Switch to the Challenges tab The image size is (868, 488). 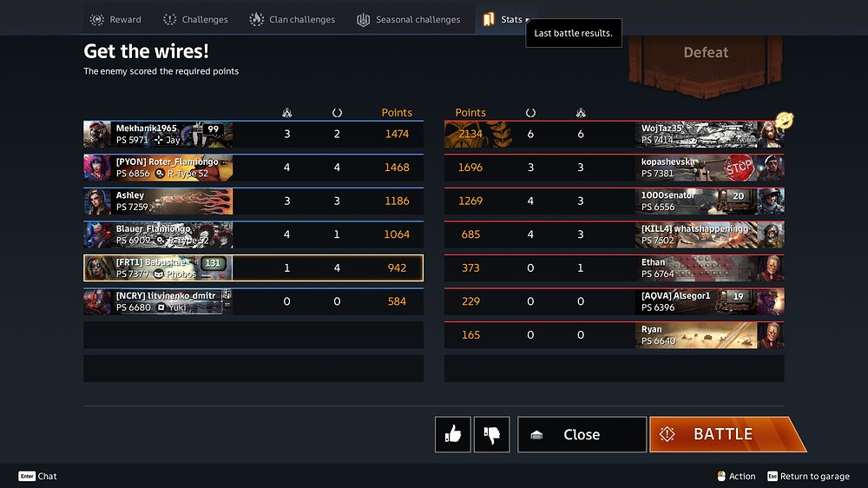[195, 19]
